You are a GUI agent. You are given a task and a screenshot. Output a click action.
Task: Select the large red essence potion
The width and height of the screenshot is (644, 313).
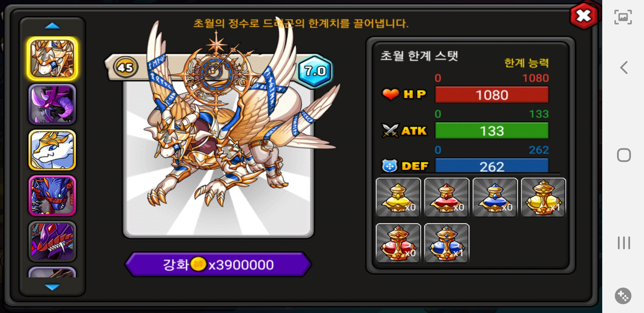point(398,243)
